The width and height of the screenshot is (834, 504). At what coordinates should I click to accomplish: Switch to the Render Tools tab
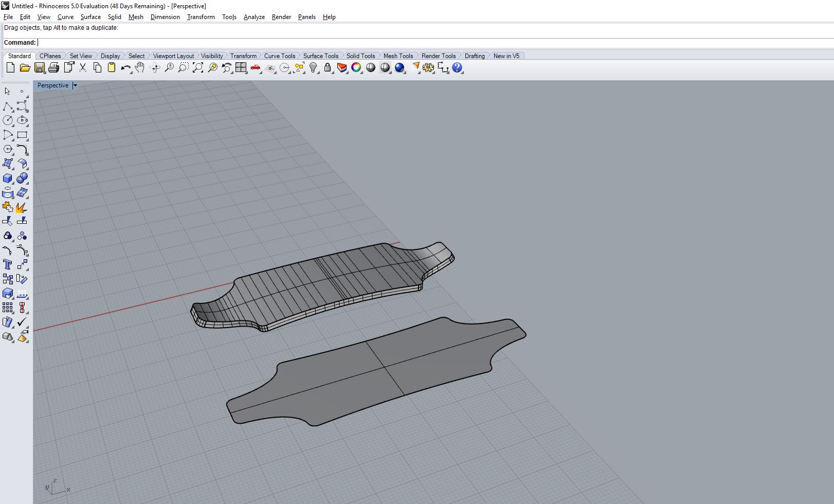(x=439, y=56)
